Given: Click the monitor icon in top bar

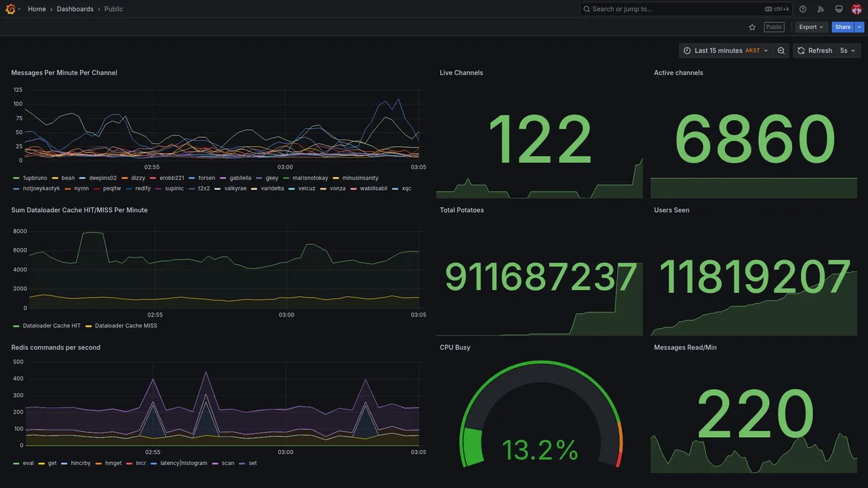Looking at the screenshot, I should tap(839, 9).
